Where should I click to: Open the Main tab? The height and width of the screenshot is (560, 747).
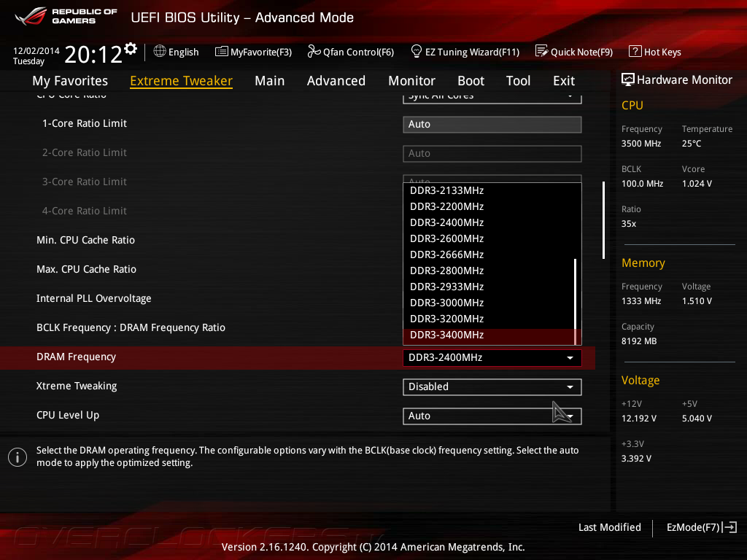pyautogui.click(x=270, y=81)
